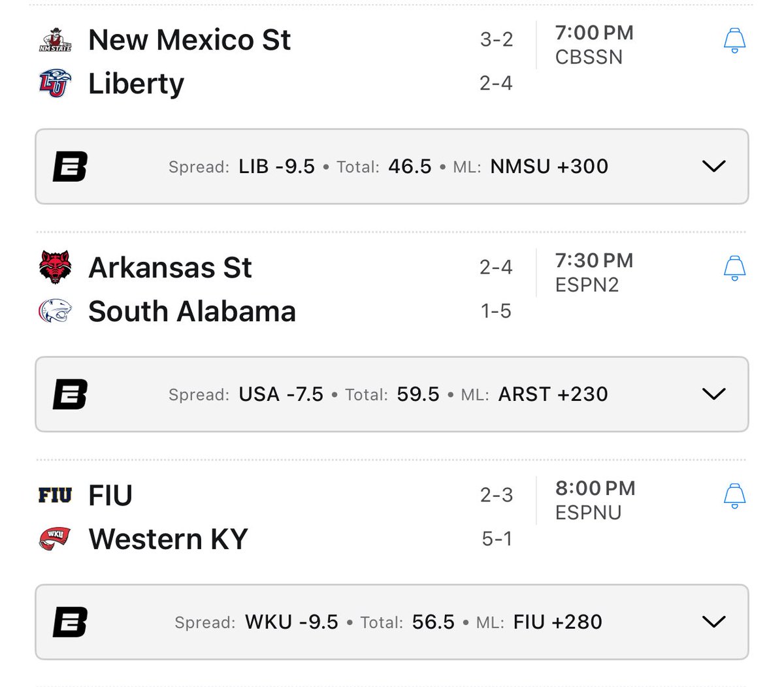Open the 7:30 PM ESPN2 game details

pyautogui.click(x=594, y=273)
